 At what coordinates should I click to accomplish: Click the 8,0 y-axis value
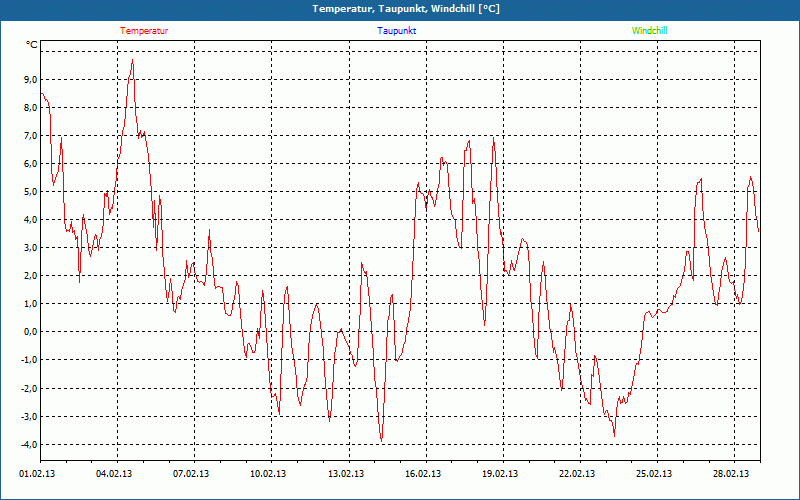click(x=31, y=108)
